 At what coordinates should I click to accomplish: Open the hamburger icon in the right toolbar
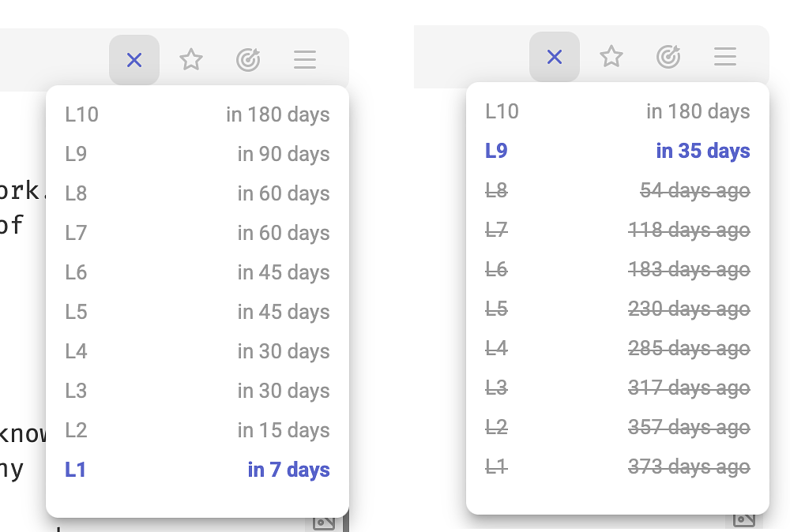pyautogui.click(x=724, y=56)
